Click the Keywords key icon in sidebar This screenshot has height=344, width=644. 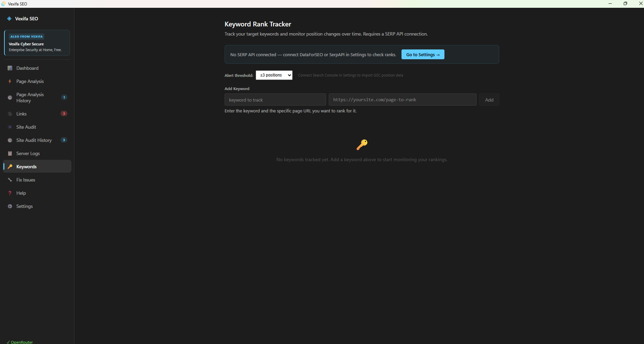click(x=10, y=167)
